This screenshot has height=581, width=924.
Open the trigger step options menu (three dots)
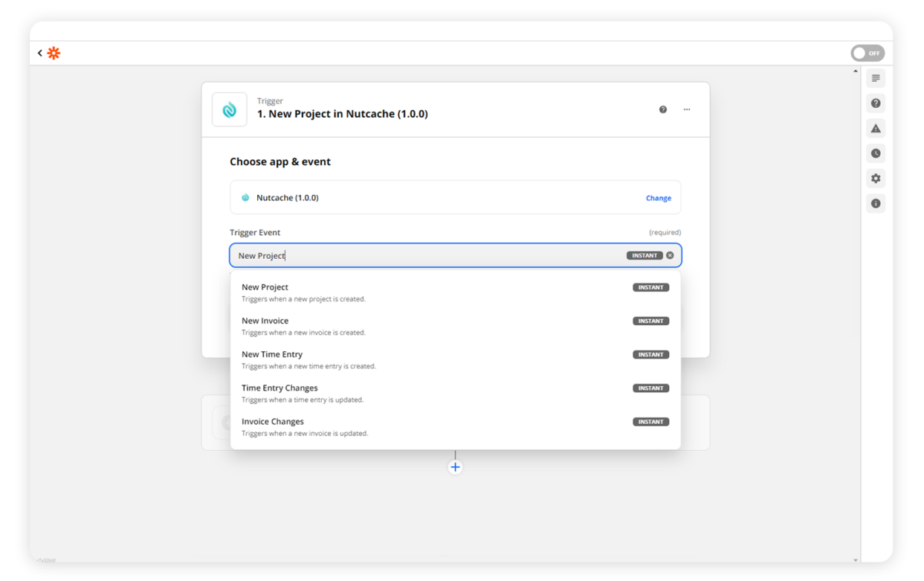tap(687, 109)
